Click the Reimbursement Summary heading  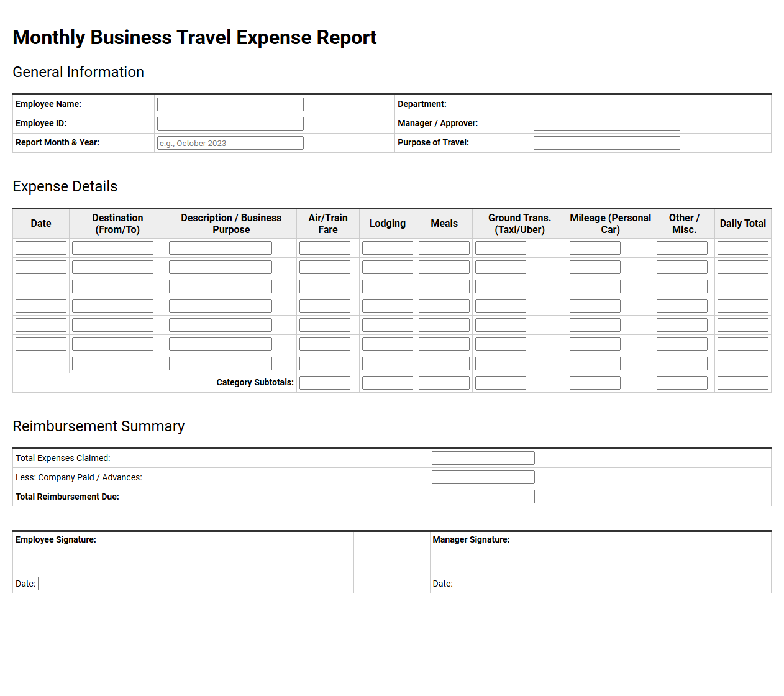(99, 426)
